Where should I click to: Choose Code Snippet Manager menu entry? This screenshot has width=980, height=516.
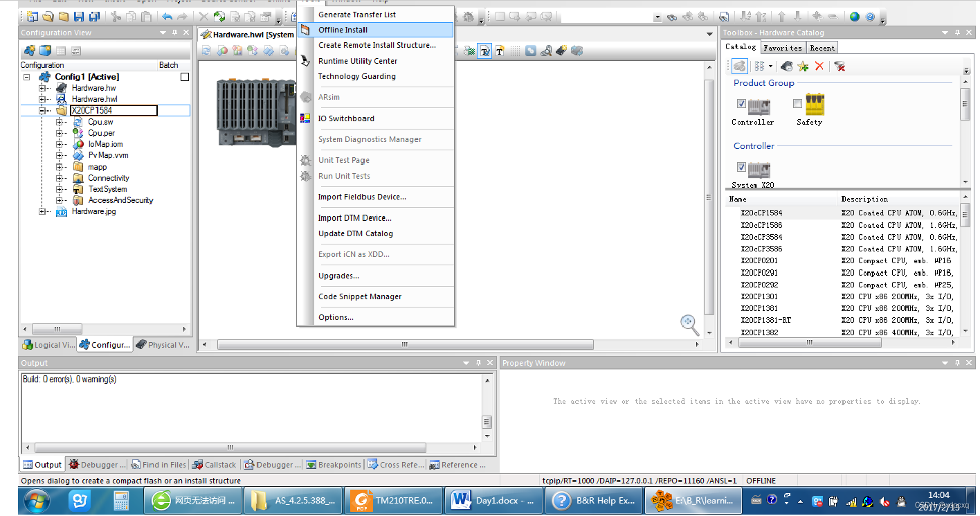(x=360, y=296)
